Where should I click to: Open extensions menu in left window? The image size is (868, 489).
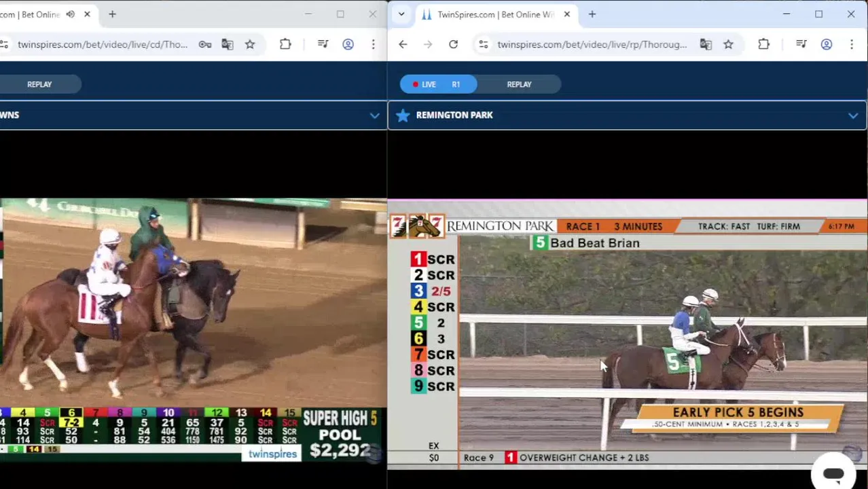click(285, 45)
